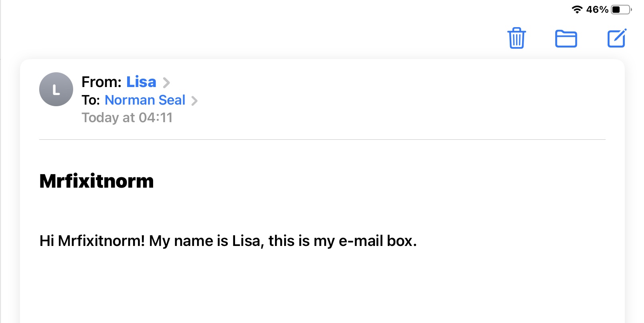
Task: Tap the Today at 04:11 timestamp
Action: coord(127,117)
